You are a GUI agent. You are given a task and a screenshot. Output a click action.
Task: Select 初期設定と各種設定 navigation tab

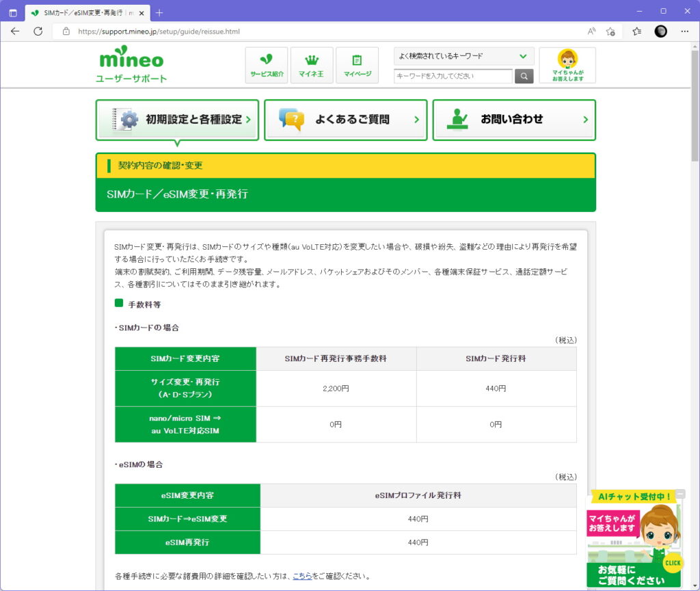[x=177, y=120]
